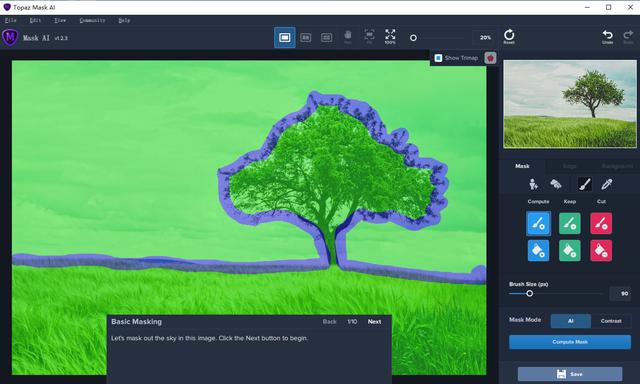Screen dimensions: 640x384
Task: Choose the red Cut brush
Action: click(x=601, y=223)
